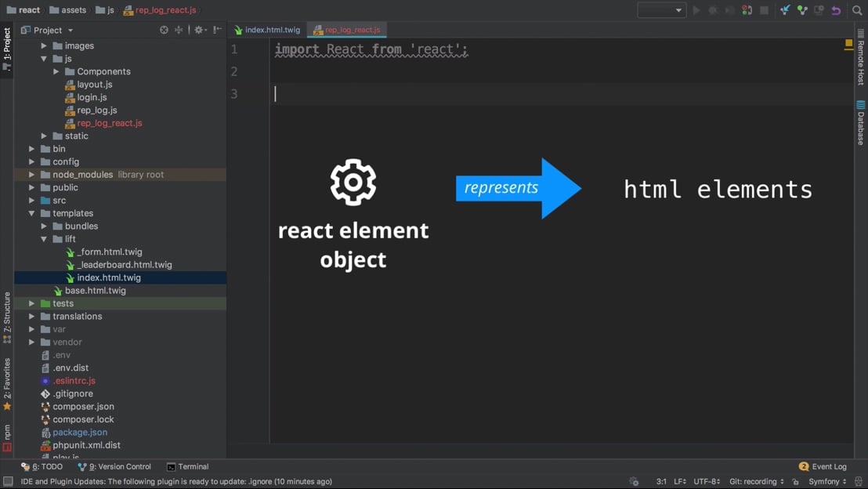
Task: Expand the Components folder
Action: pos(56,71)
